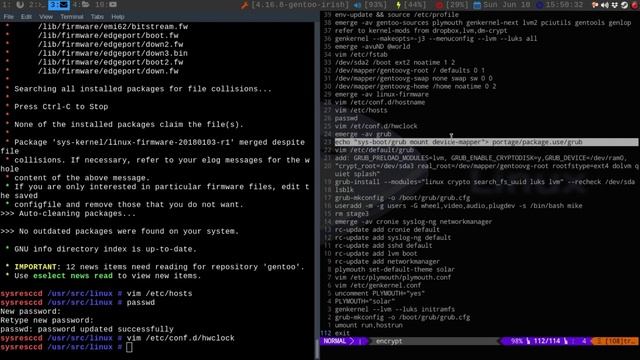Open the Terminal menu
Image resolution: width=640 pixels, height=360 pixels.
point(72,17)
